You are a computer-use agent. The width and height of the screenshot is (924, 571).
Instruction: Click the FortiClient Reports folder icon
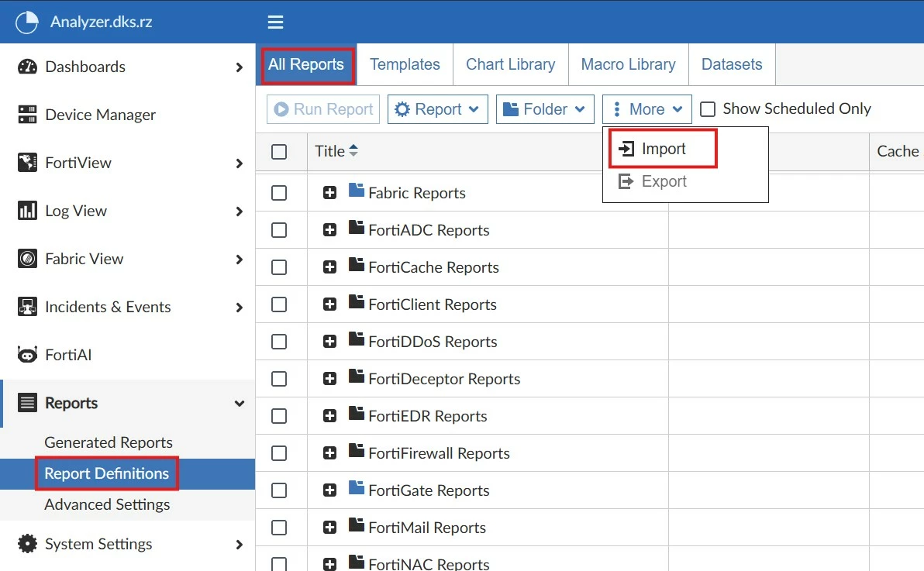356,301
